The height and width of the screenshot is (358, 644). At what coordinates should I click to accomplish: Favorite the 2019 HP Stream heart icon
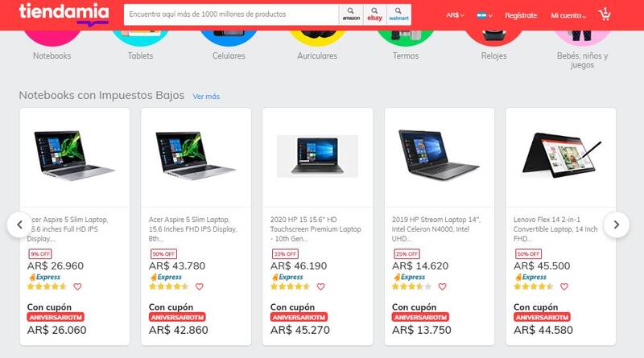tap(441, 286)
